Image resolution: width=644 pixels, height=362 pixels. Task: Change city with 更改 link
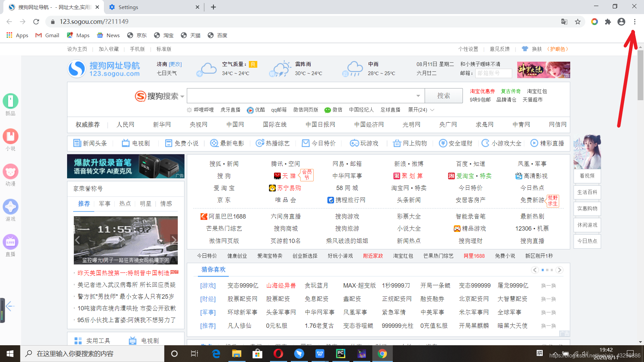pos(175,64)
